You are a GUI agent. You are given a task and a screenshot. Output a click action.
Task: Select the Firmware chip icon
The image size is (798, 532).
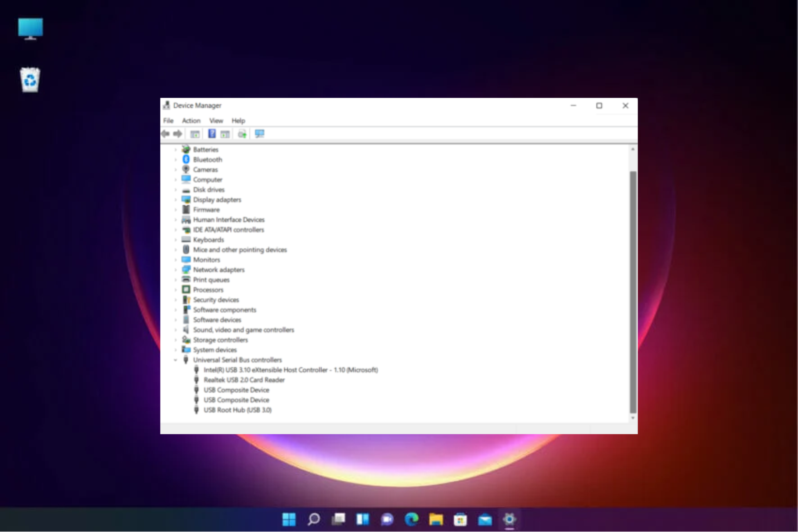pyautogui.click(x=186, y=209)
